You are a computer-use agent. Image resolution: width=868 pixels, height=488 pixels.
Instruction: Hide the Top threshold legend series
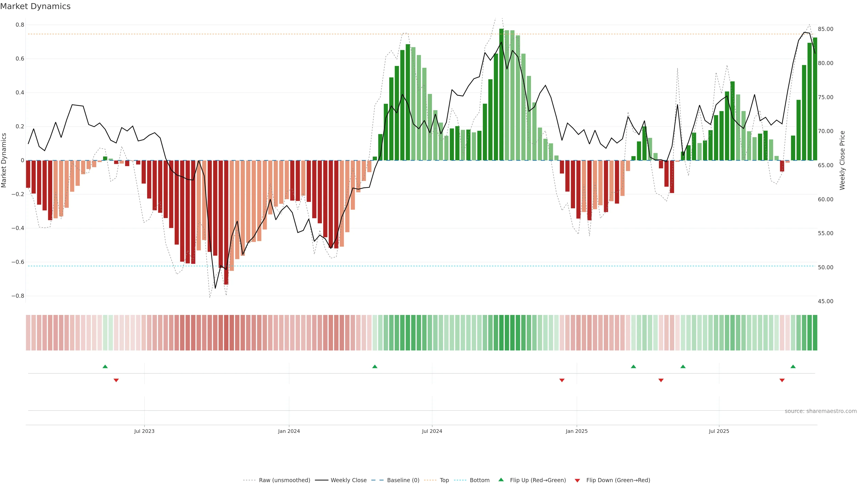pos(444,480)
